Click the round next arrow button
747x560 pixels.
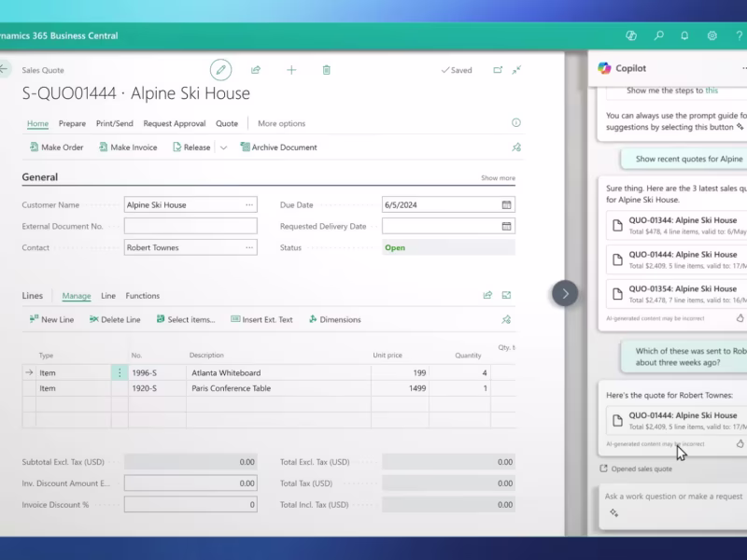pos(565,293)
